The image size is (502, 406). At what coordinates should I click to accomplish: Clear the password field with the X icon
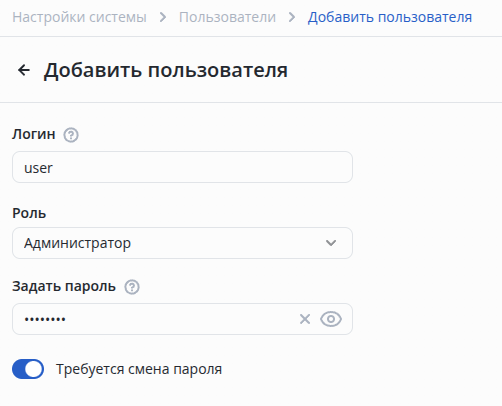click(305, 319)
